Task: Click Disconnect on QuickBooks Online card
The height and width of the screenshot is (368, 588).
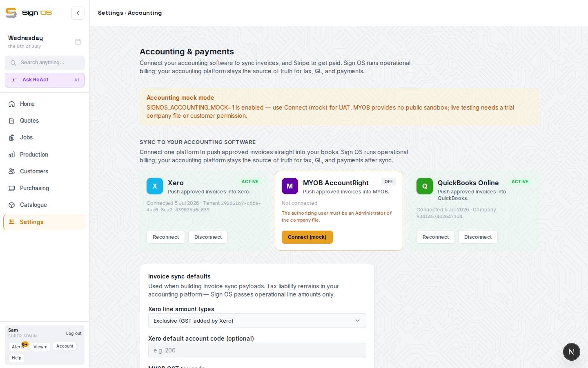Action: [478, 237]
